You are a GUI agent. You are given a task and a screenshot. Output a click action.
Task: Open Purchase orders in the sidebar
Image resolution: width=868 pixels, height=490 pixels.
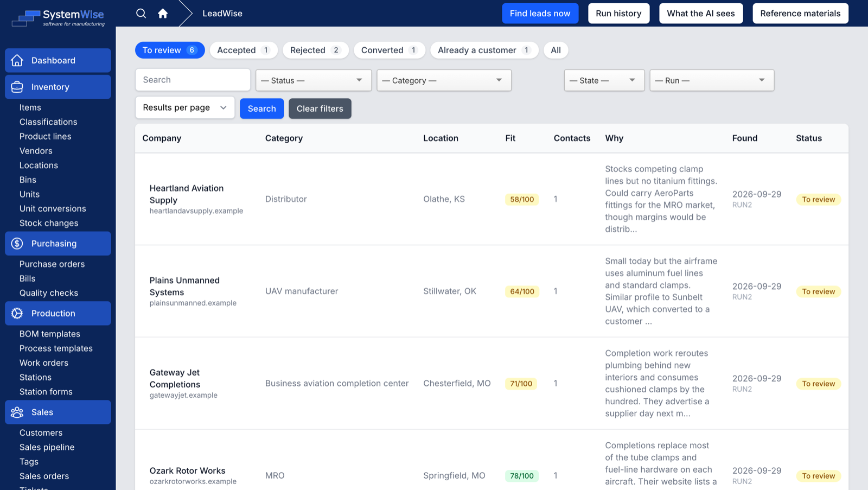[52, 264]
